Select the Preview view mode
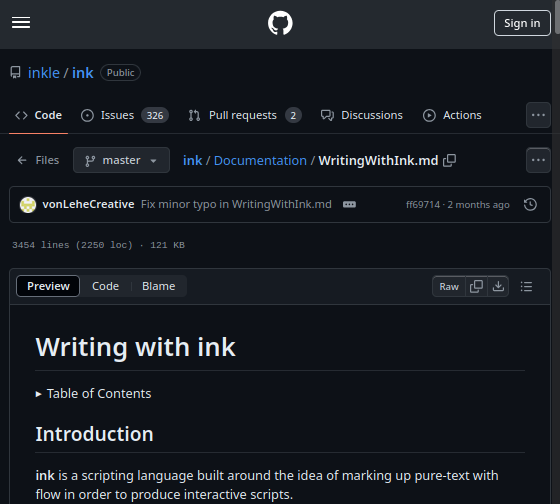The height and width of the screenshot is (504, 560). [48, 286]
